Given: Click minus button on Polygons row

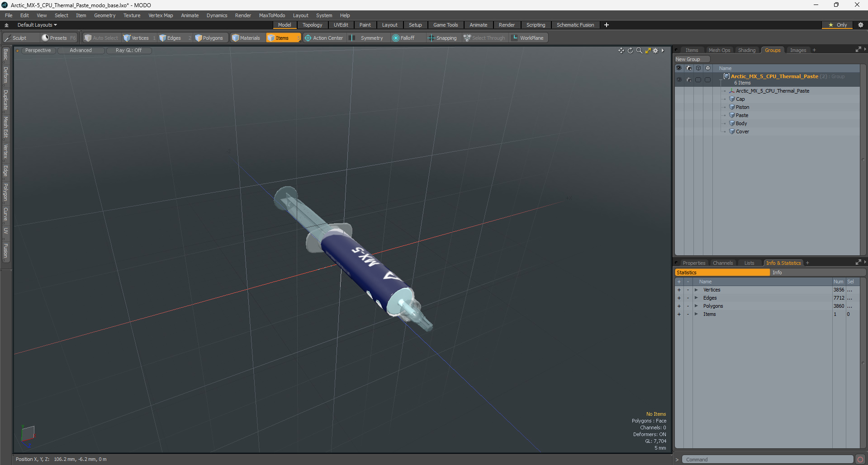Looking at the screenshot, I should [688, 306].
